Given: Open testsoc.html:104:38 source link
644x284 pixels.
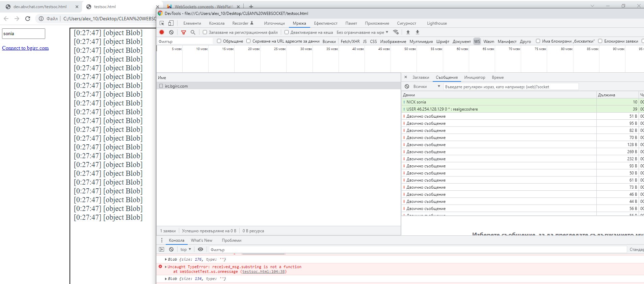Looking at the screenshot, I should (264, 271).
